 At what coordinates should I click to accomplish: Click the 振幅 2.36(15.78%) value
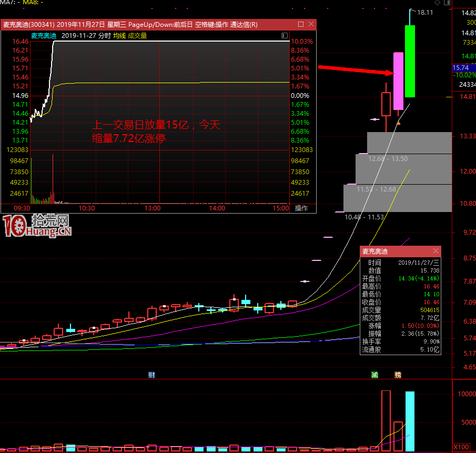click(x=420, y=334)
